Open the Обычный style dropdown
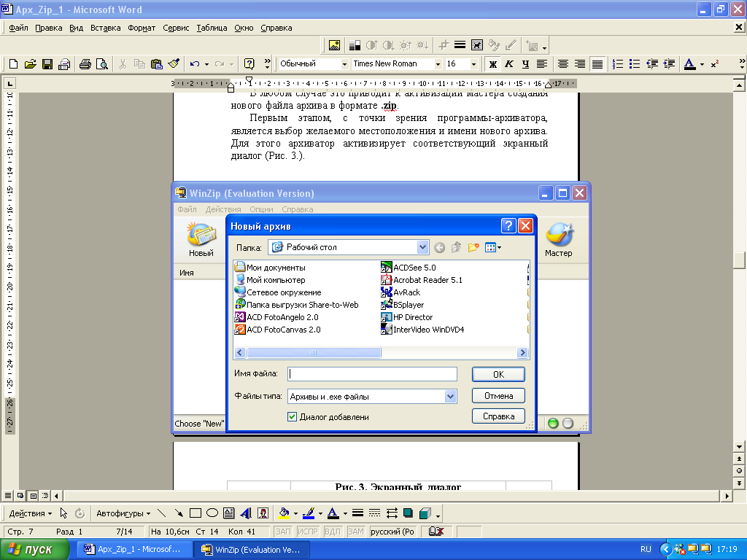This screenshot has height=560, width=747. coord(344,64)
